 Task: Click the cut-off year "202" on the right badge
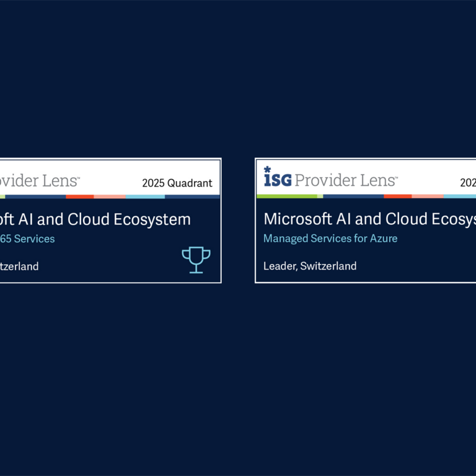point(468,183)
